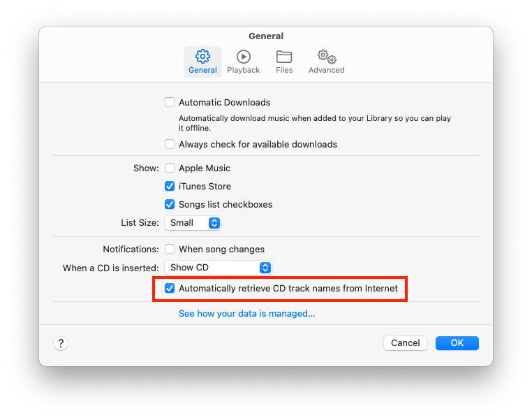Viewport: 532px width, 418px height.
Task: Enable notifications When song changes
Action: [x=170, y=249]
